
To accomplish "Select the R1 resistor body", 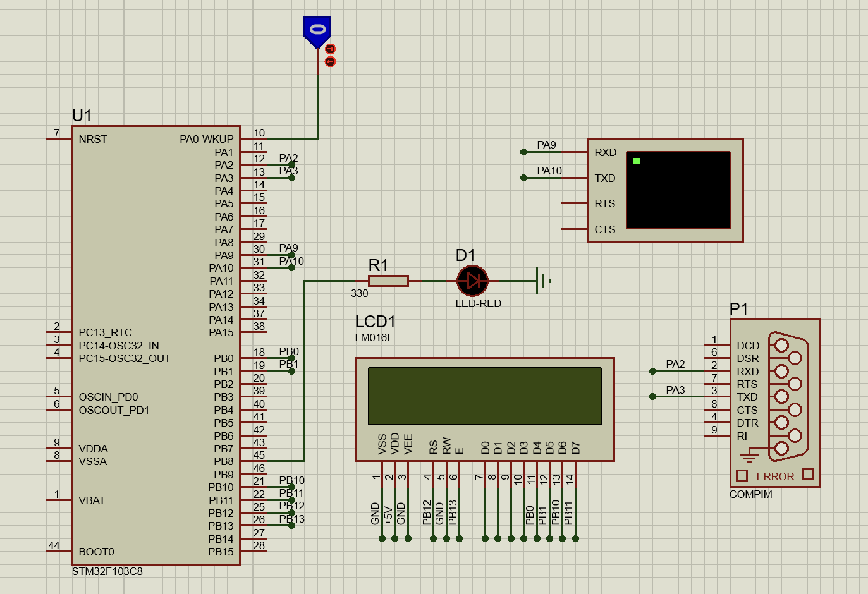I will click(388, 281).
